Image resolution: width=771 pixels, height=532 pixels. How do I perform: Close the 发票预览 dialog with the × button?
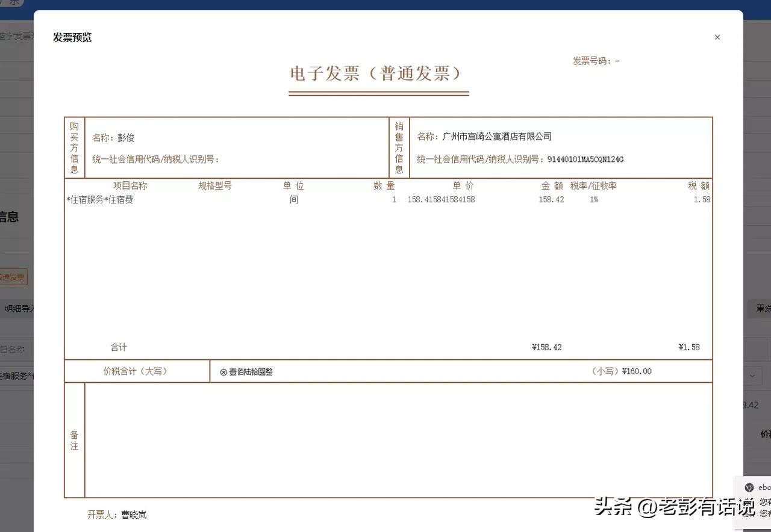[x=717, y=37]
